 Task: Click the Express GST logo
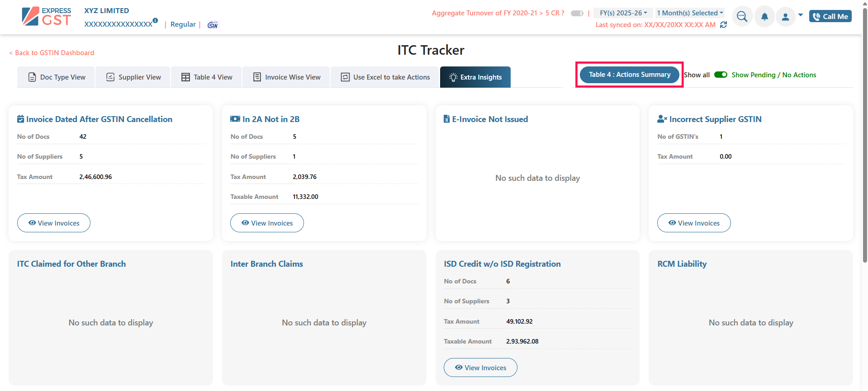click(47, 17)
